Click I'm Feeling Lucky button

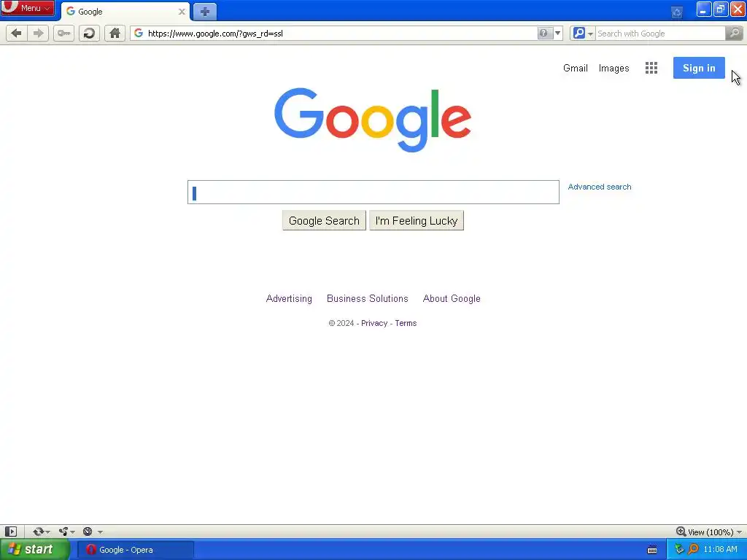click(417, 220)
